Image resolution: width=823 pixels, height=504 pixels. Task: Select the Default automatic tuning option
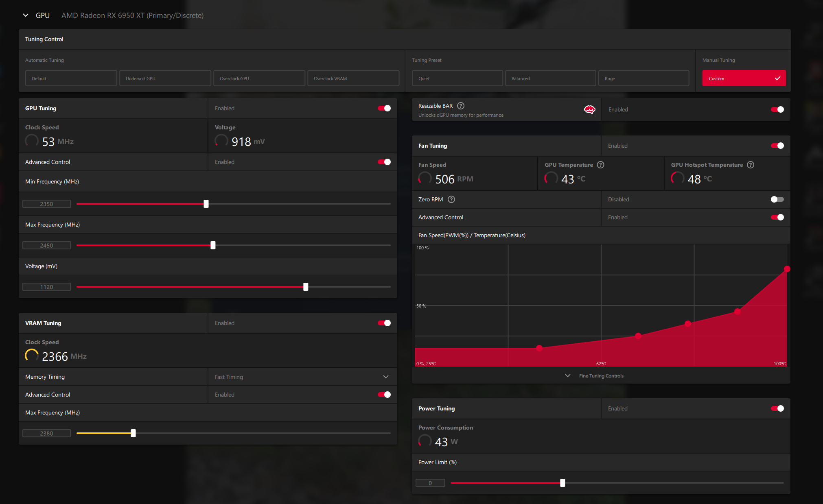pyautogui.click(x=71, y=78)
